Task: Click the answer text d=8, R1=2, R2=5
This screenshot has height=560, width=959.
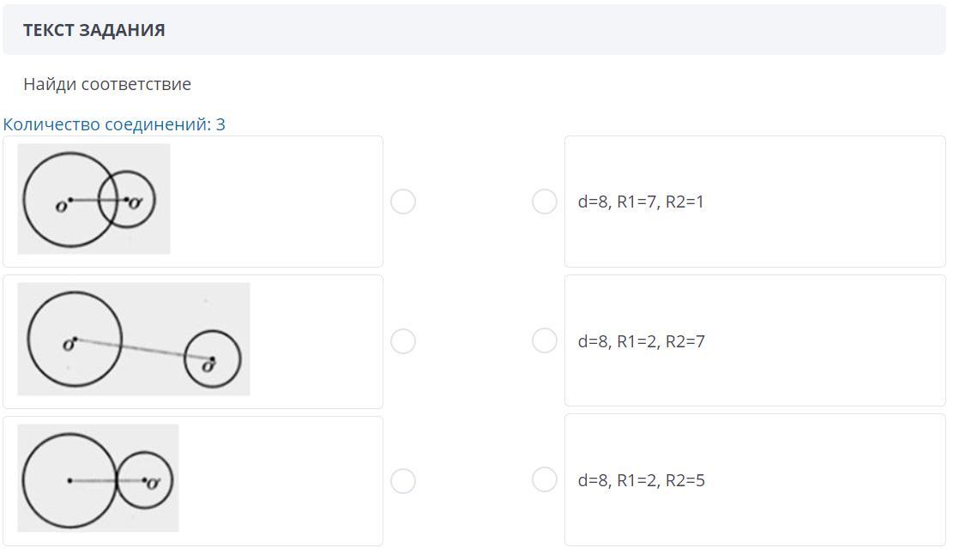Action: [641, 480]
